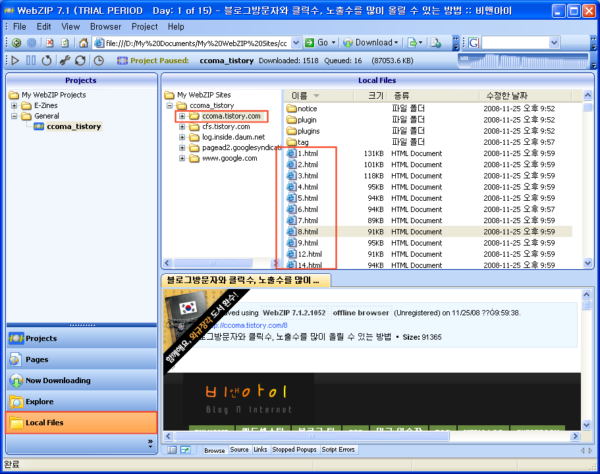Switch to the Stopped Popups tab

[294, 450]
